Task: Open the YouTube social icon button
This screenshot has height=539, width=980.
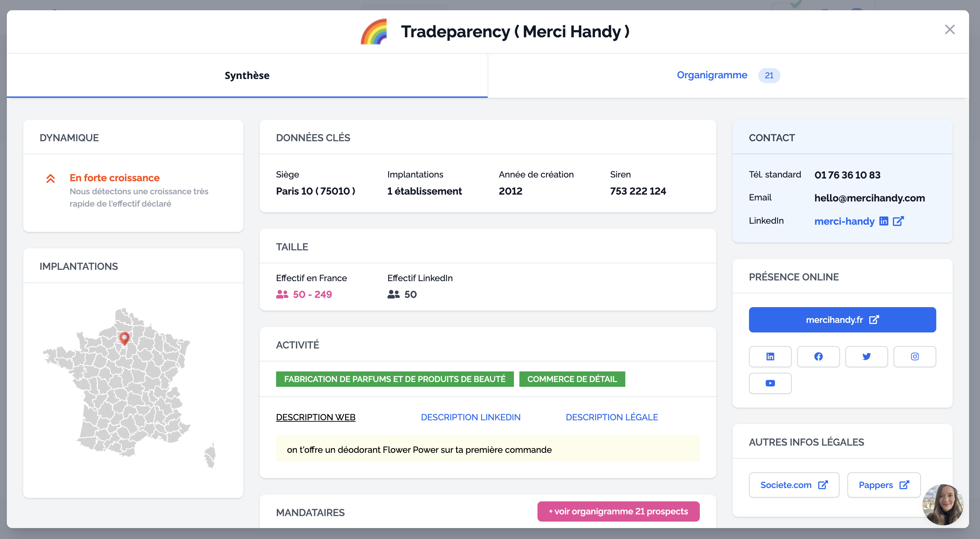Action: [770, 383]
